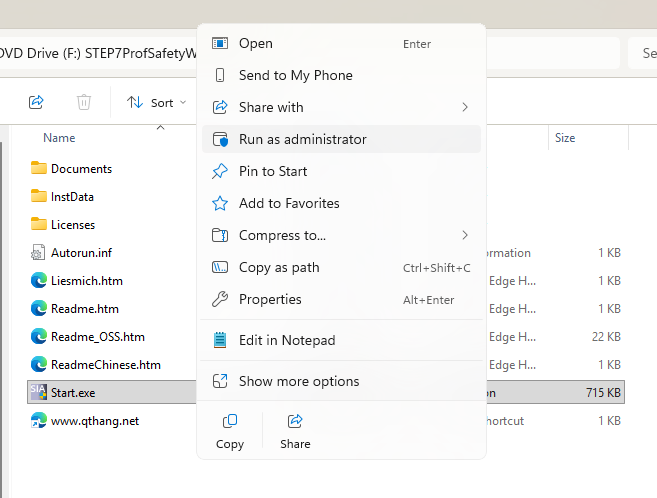
Task: Expand the Compress to submenu arrow
Action: 465,235
